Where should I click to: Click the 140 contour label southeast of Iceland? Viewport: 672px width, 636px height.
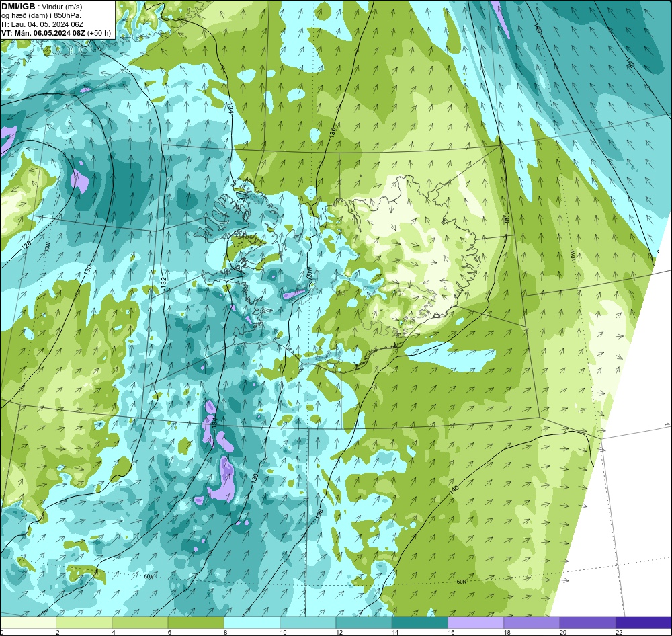pos(454,491)
